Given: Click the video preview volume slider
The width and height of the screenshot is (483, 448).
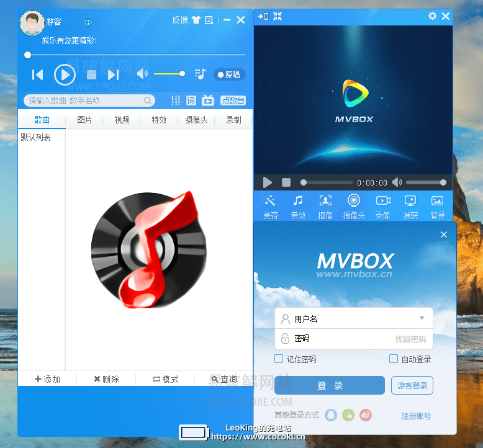Looking at the screenshot, I should (x=427, y=182).
